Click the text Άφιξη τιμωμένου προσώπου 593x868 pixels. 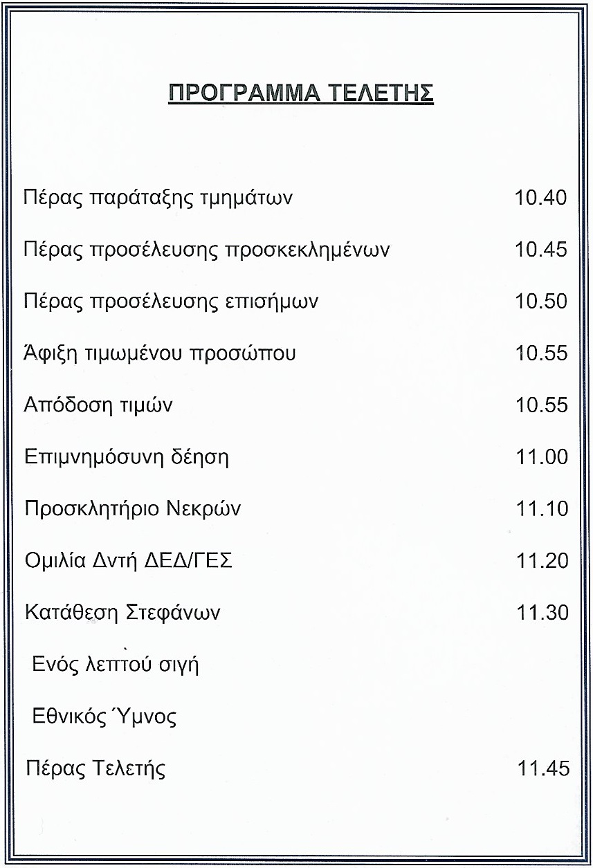click(x=160, y=353)
